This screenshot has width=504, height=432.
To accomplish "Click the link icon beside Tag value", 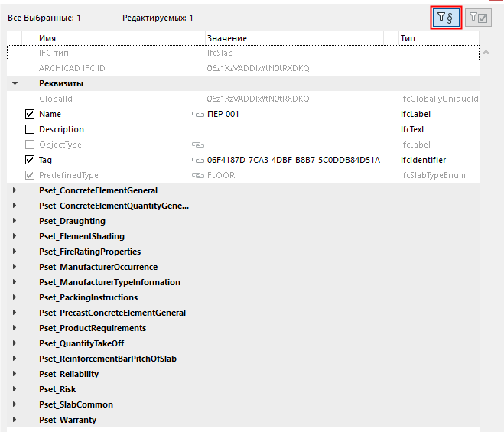I will coord(198,160).
